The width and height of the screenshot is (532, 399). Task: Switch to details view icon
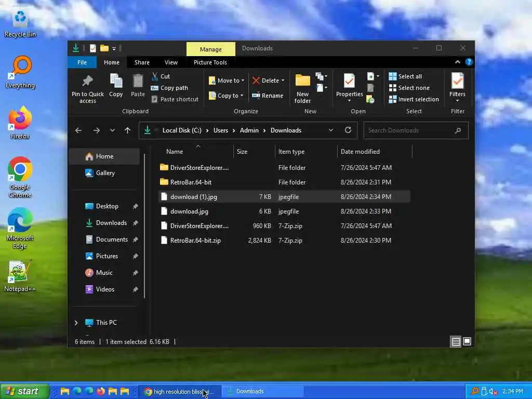[456, 342]
